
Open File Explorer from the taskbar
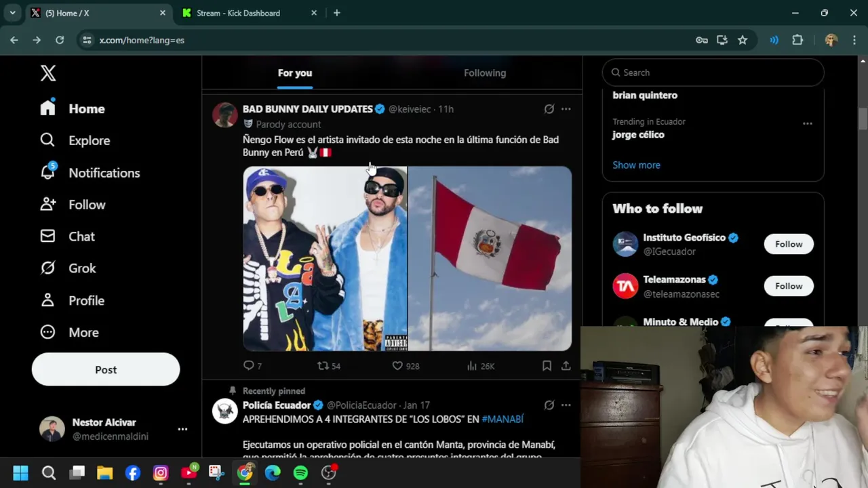104,472
